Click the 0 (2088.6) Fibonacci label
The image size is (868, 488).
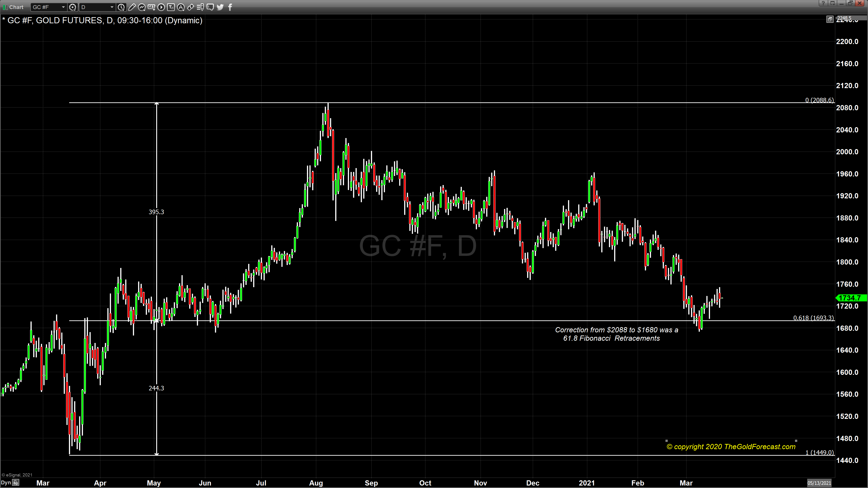[819, 100]
